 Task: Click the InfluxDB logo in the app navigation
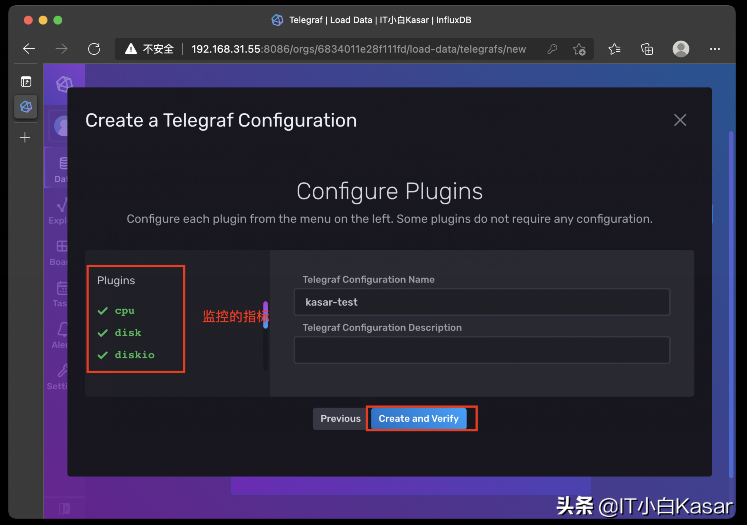pyautogui.click(x=64, y=84)
